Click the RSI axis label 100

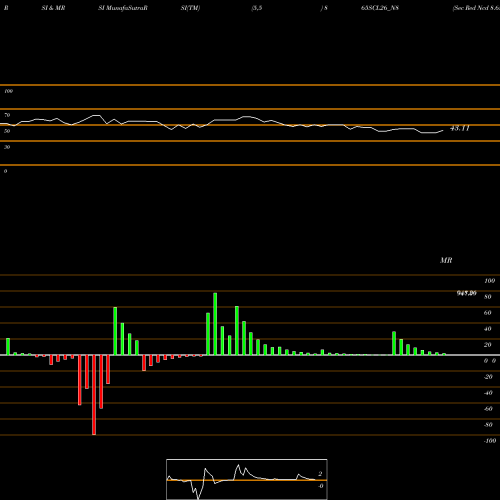click(8, 91)
